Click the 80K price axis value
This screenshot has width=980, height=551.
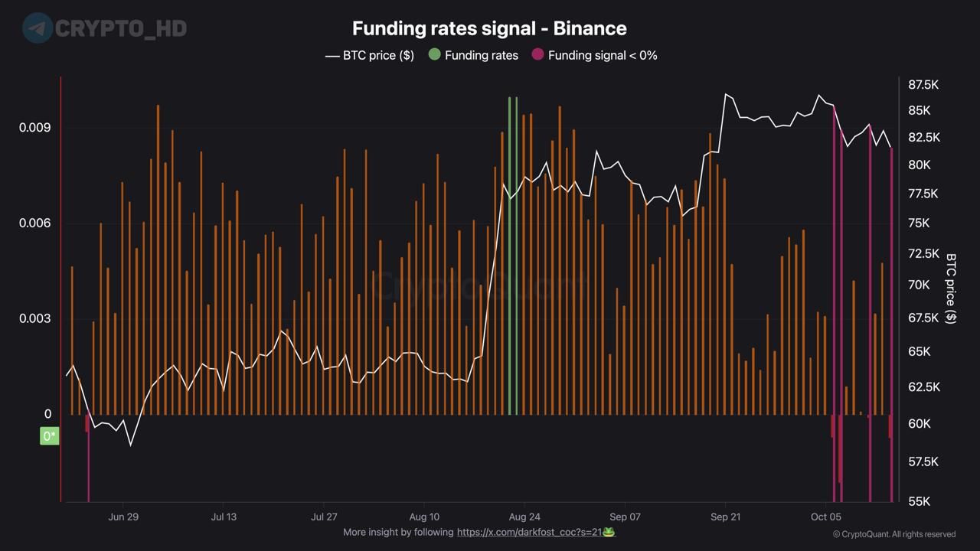pos(920,165)
